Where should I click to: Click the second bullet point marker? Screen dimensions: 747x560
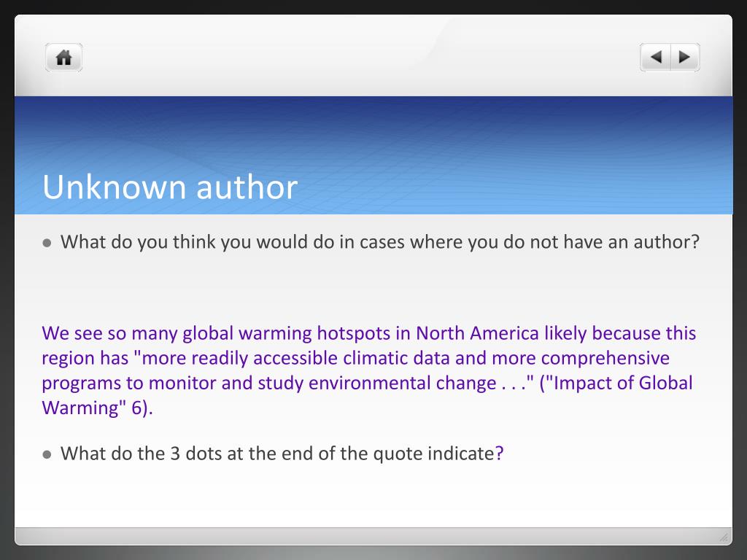[47, 454]
